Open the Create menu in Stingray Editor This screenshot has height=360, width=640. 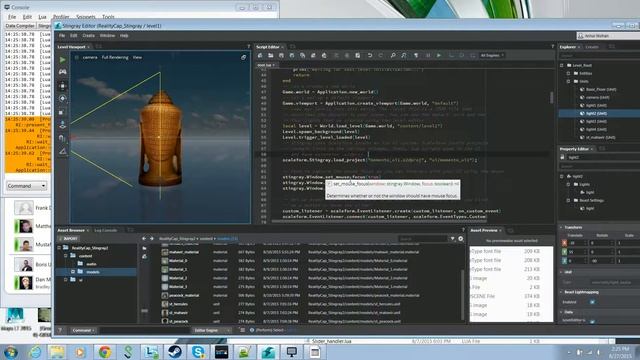click(x=89, y=36)
